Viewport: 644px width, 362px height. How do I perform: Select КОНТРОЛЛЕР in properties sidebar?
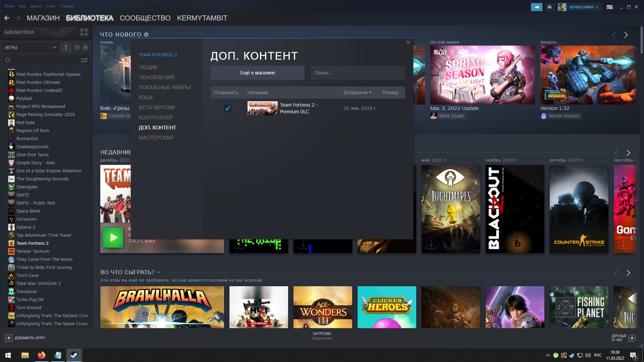click(156, 118)
